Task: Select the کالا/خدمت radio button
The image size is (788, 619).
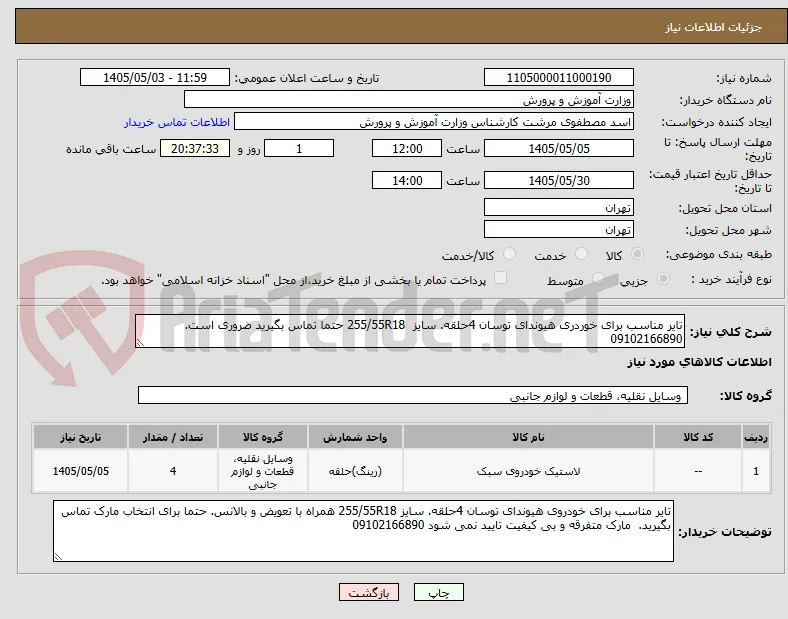Action: coord(510,254)
